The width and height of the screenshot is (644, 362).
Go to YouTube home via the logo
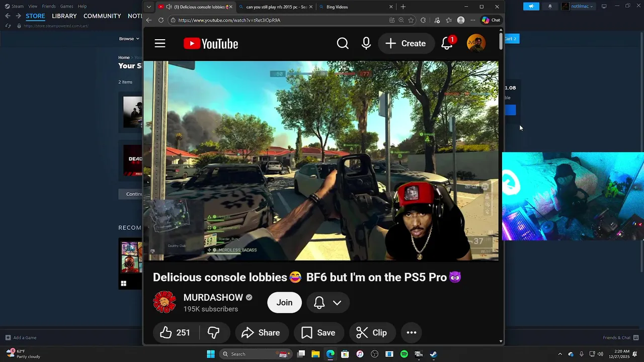click(211, 44)
